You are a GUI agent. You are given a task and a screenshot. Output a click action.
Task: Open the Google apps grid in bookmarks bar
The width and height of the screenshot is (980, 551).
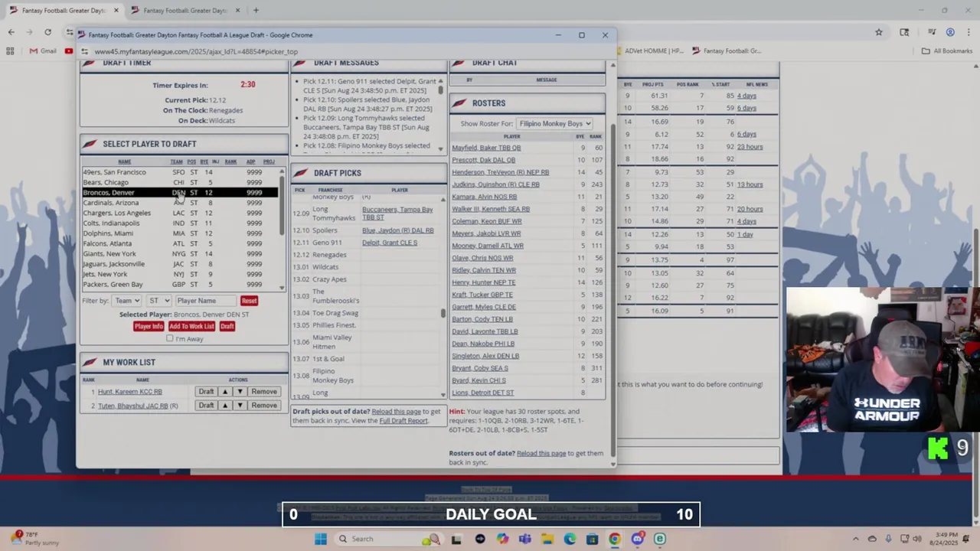click(x=10, y=51)
